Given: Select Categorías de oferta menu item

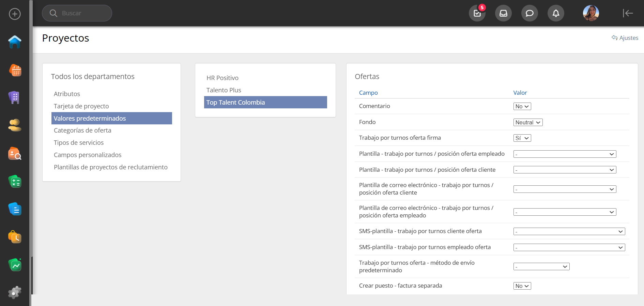Looking at the screenshot, I should 82,131.
